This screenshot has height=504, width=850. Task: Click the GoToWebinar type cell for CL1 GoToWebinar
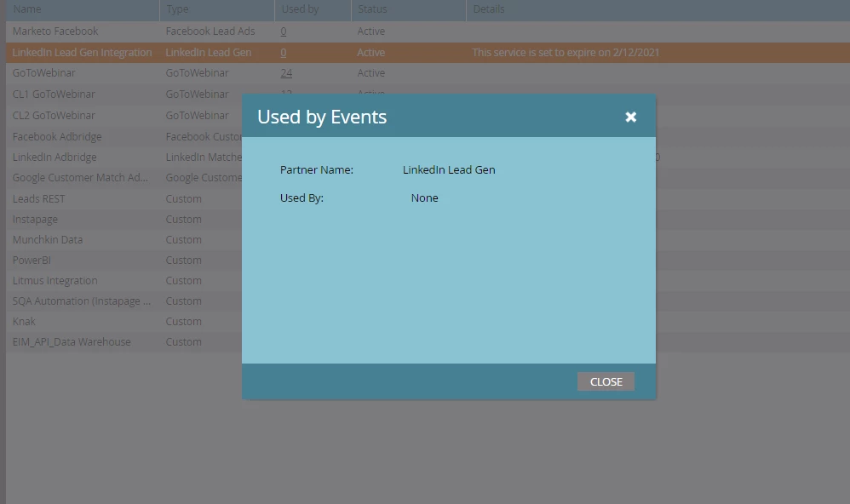[x=198, y=94]
